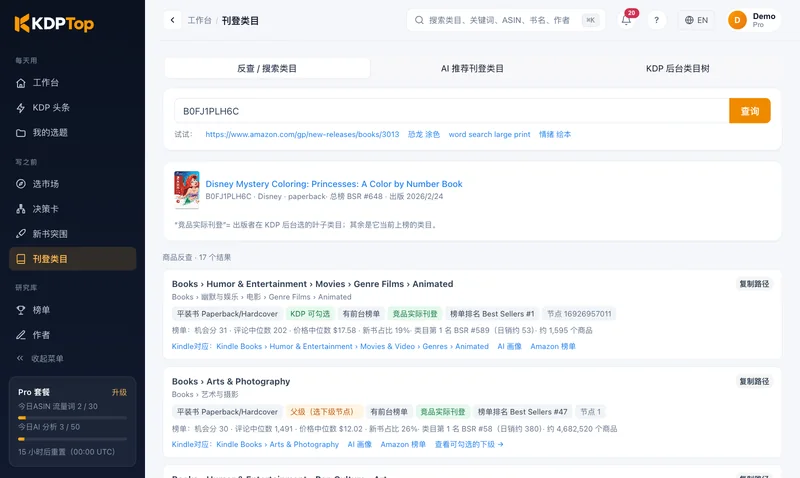Open notifications bell with 20 badge

[x=627, y=20]
